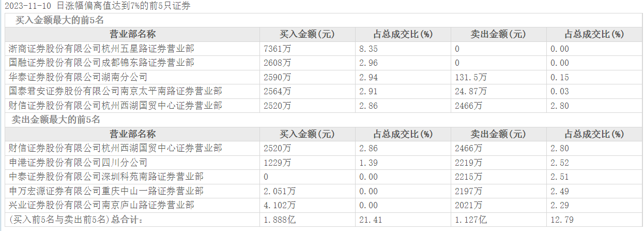Click the 买入金额最大的前5名 section heading
Screen dimensions: 644x231
59,20
